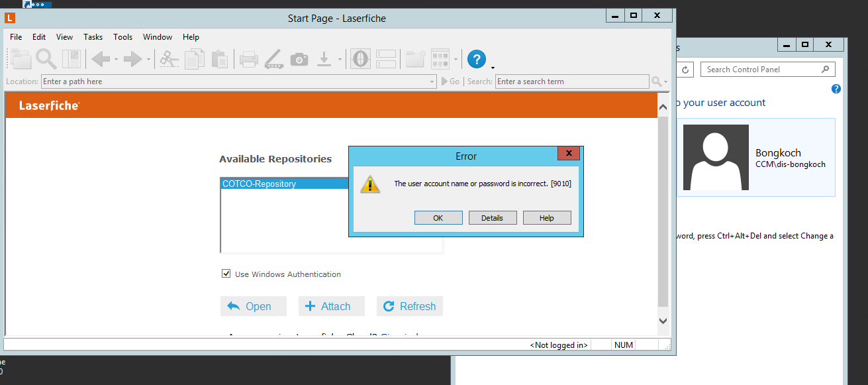Click the Enter a search term field
Viewport: 868px width, 385px height.
click(x=572, y=82)
